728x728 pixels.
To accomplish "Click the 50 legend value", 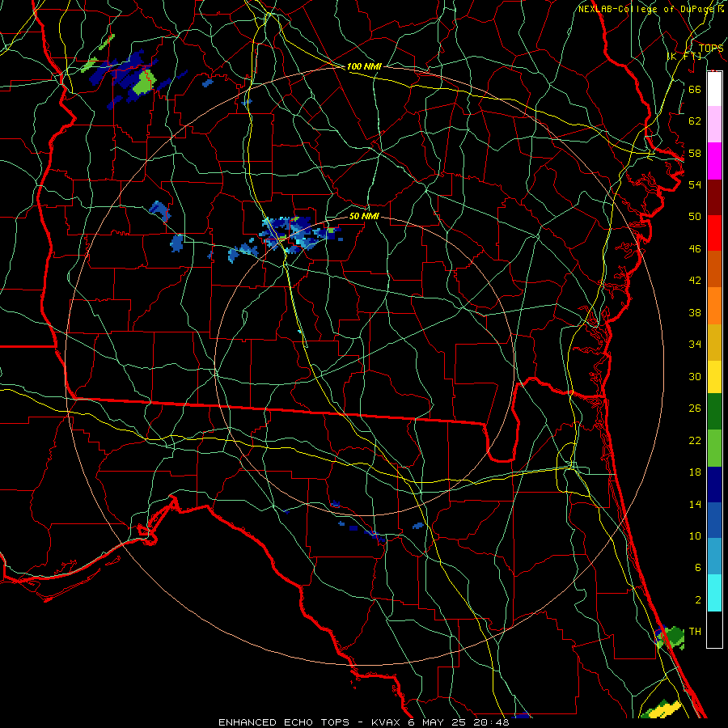I will pos(695,216).
